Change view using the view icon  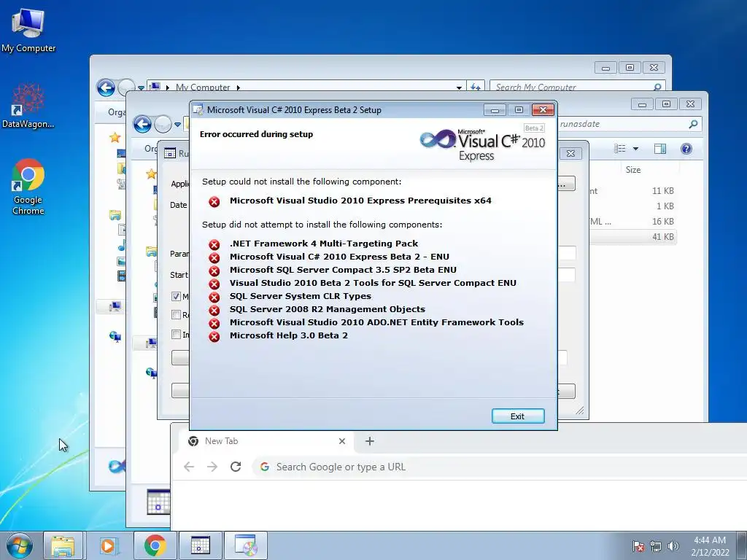620,149
